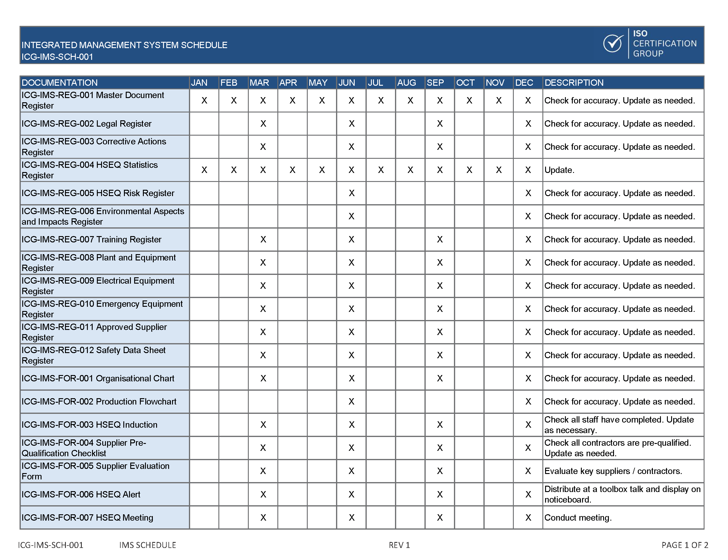Screen dimensions: 728x560
Task: Click the 'IMS SCHEDULE' footer text
Action: [x=147, y=545]
